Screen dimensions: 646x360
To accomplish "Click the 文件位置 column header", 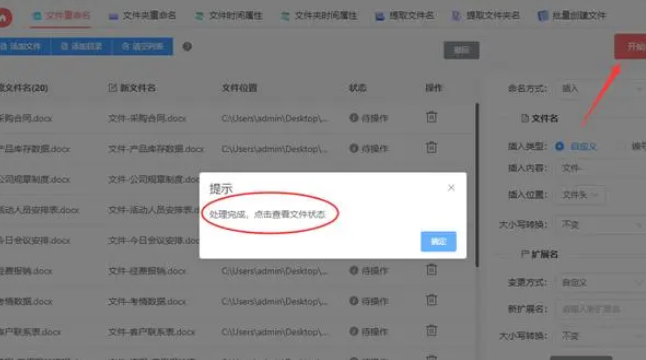I will 239,88.
